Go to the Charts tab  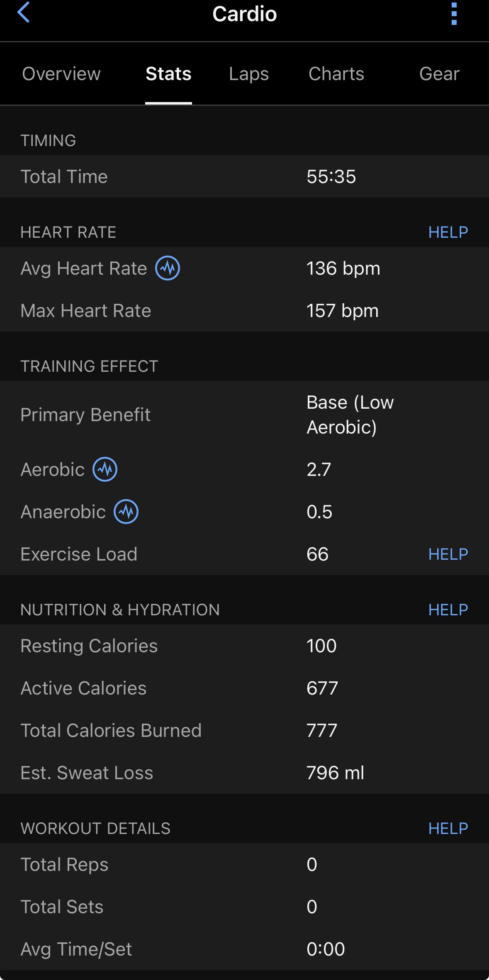pos(336,74)
